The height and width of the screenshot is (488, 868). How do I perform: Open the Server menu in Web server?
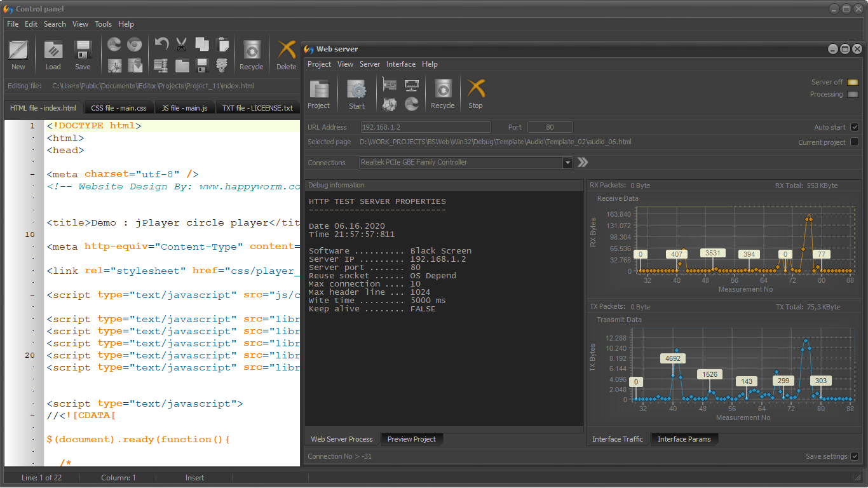[x=369, y=64]
